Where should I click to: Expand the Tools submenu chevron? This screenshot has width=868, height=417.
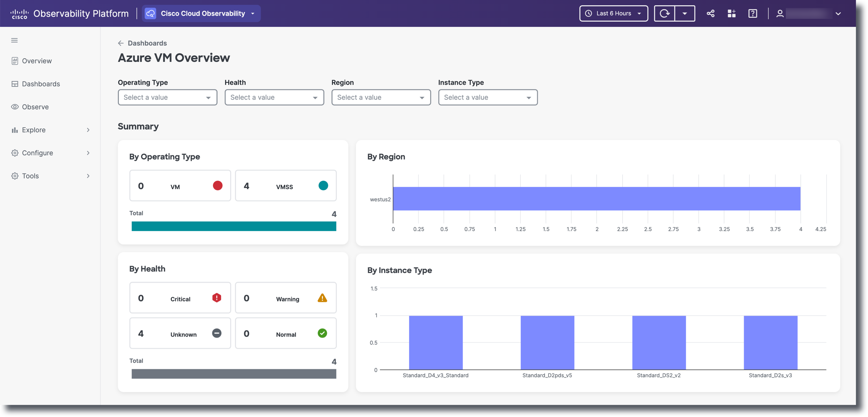88,176
